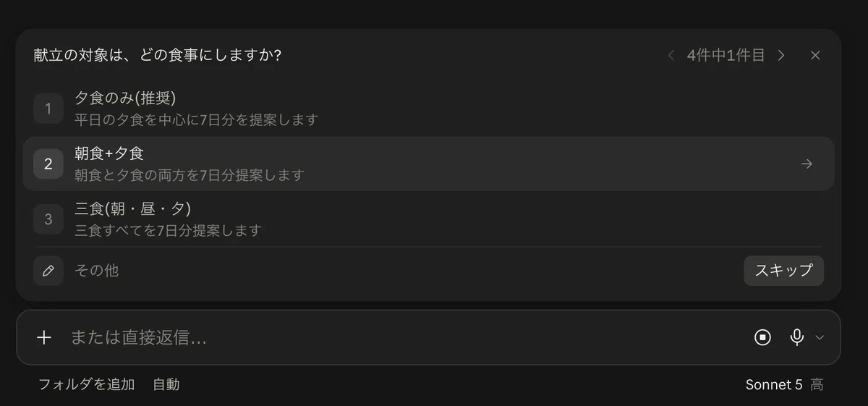Dismiss the question panel with the X icon
This screenshot has width=868, height=406.
tap(815, 55)
